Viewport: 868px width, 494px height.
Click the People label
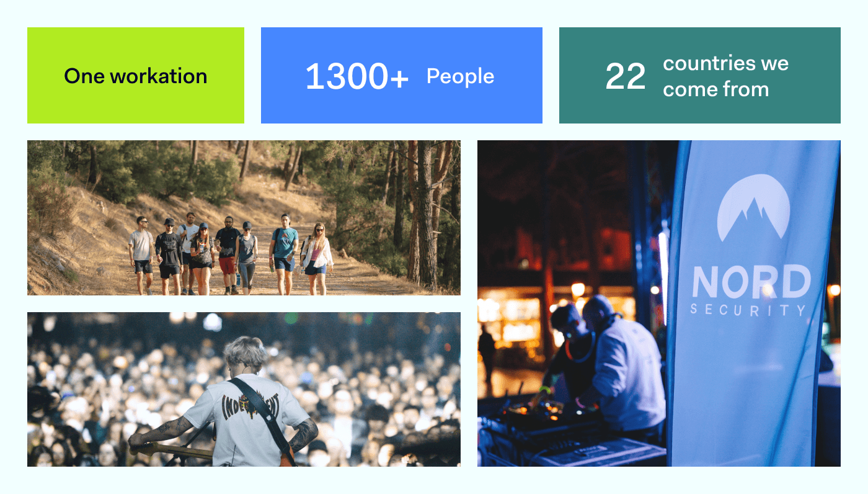pyautogui.click(x=461, y=76)
